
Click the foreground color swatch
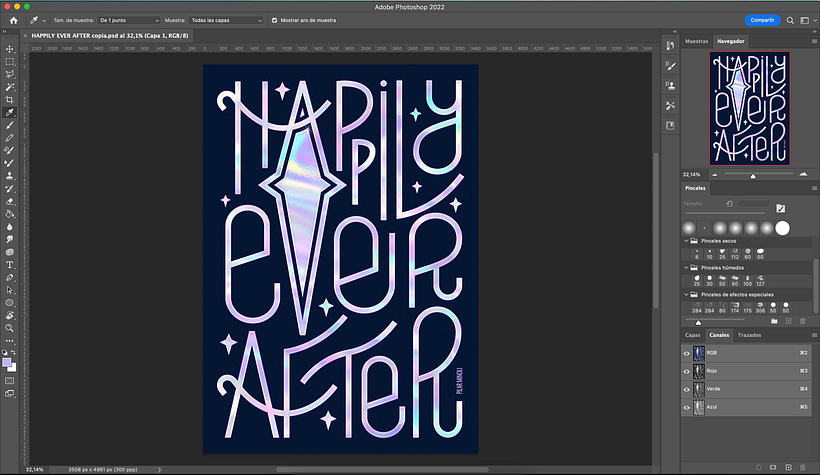7,363
